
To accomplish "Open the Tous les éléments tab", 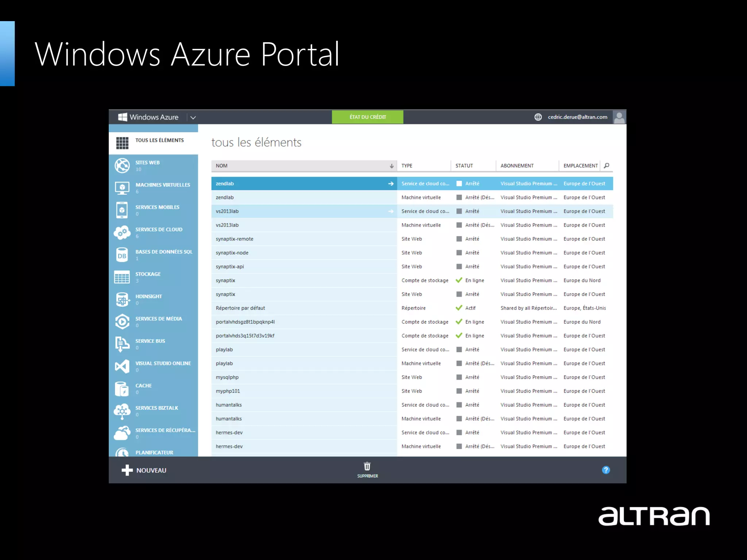I will [154, 143].
